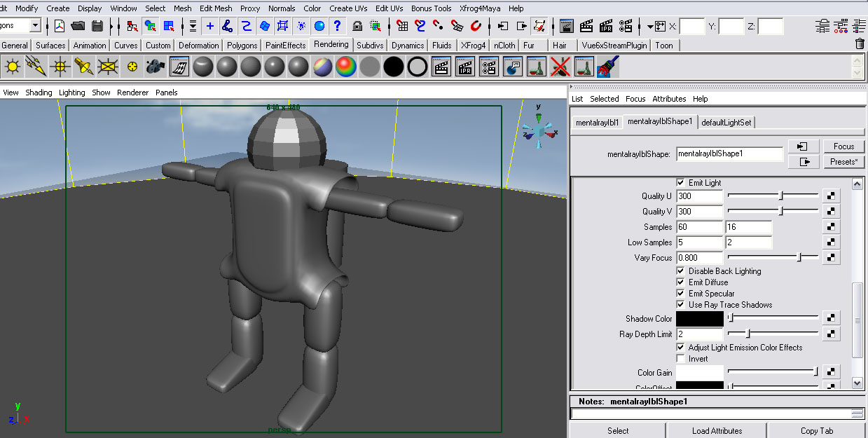Viewport: 868px width, 438px height.
Task: Select by component type icon
Action: click(168, 27)
